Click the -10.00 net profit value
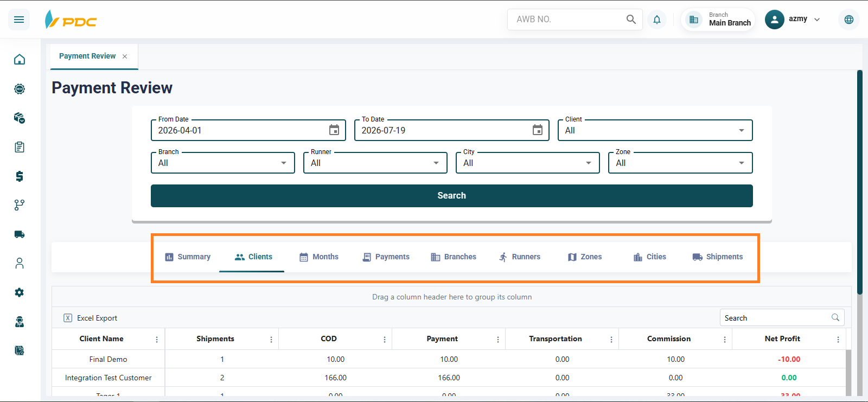This screenshot has width=868, height=402. click(x=789, y=359)
